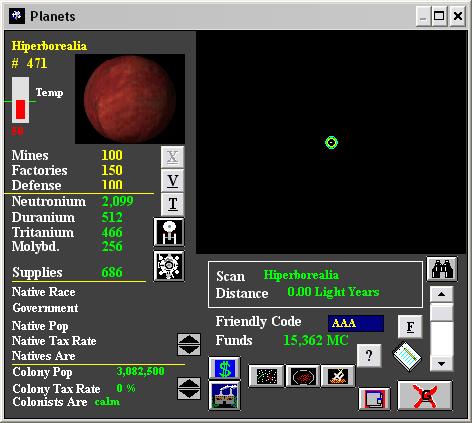The width and height of the screenshot is (472, 423).
Task: Open the starbase gear icon
Action: (169, 266)
